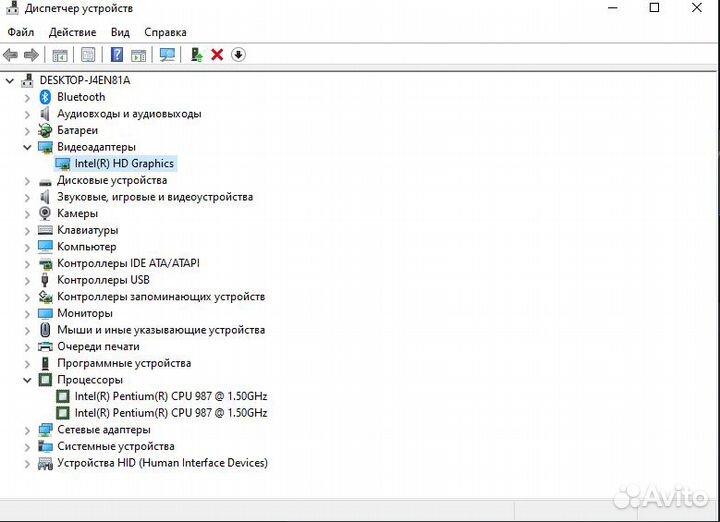Minimize the Диспетчер устройств window
Screen dimensions: 720x522
click(613, 8)
